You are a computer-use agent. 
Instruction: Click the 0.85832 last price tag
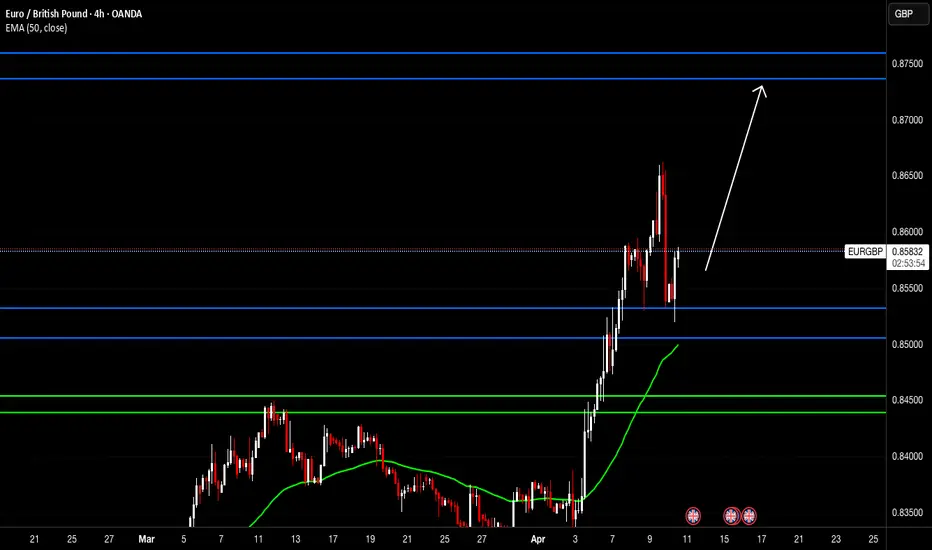click(x=908, y=252)
